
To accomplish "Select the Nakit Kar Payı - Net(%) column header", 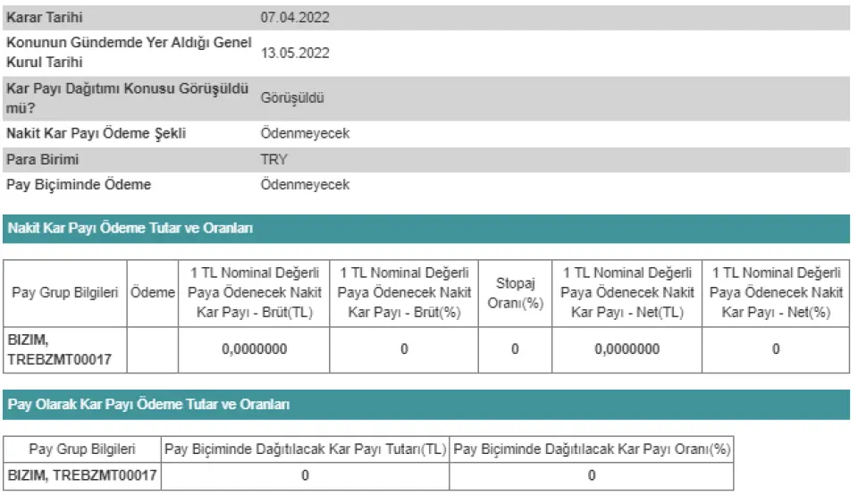I will tap(776, 292).
